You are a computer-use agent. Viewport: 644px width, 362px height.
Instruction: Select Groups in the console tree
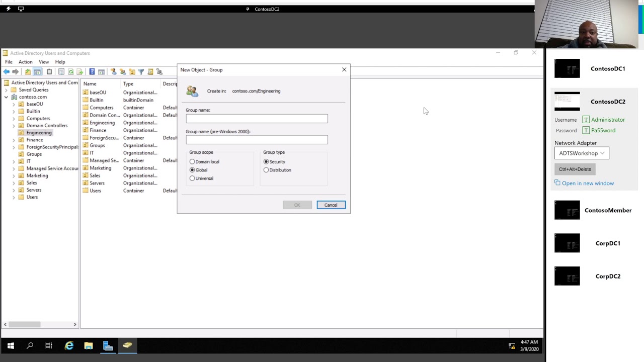[34, 154]
